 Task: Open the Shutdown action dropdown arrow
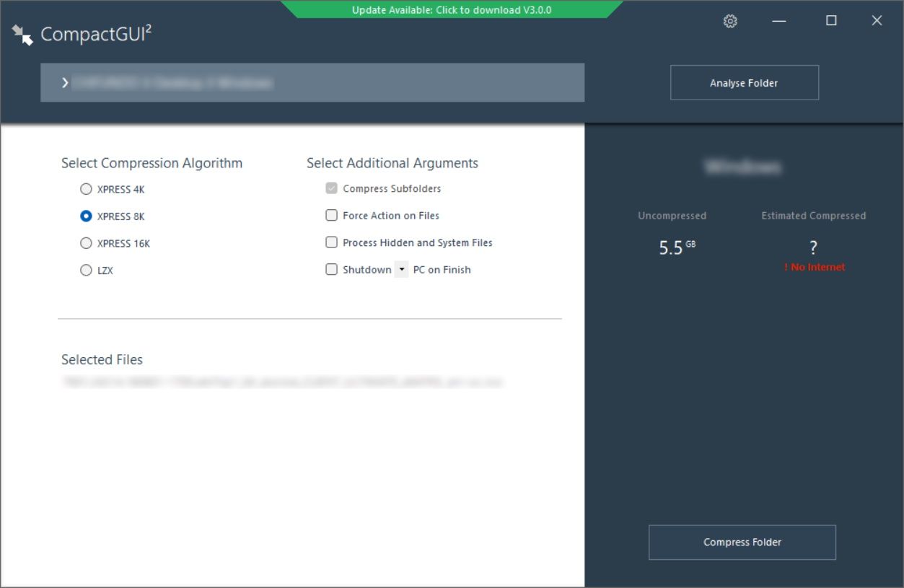(402, 270)
